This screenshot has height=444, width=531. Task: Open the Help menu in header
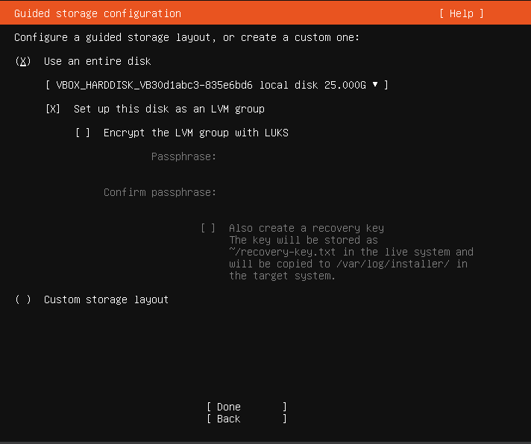[462, 14]
